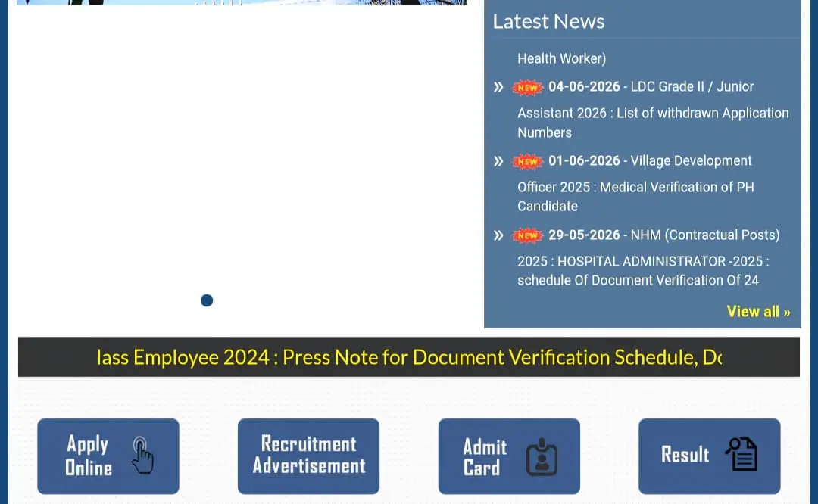The image size is (818, 504).
Task: Open the Admit Card section
Action: [509, 456]
